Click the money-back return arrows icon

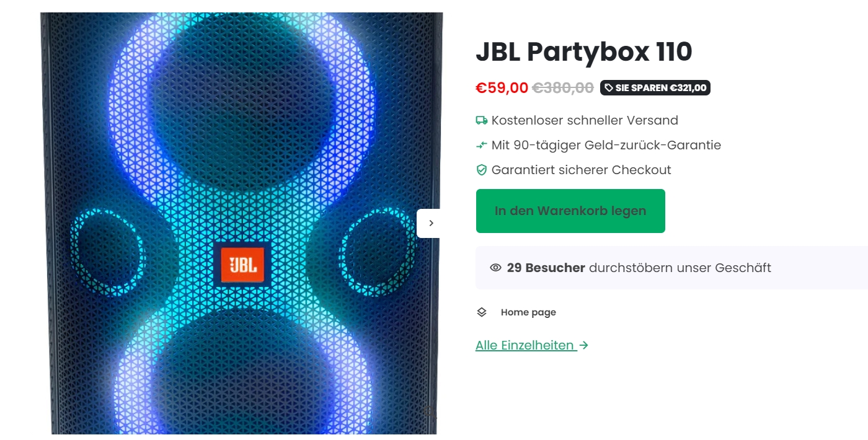click(482, 145)
